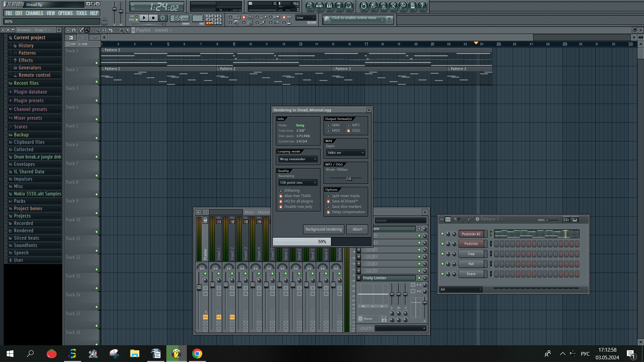Enable the Dithering option
The image size is (644, 362).
(x=281, y=191)
